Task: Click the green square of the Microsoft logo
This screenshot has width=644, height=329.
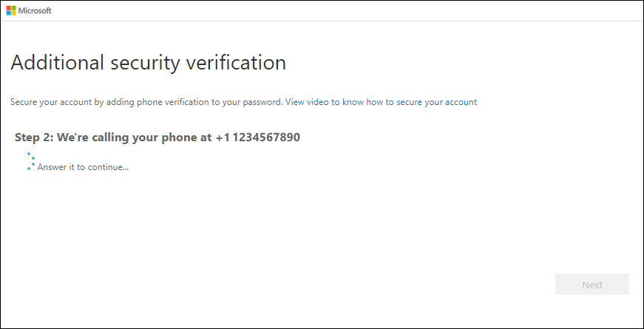Action: [x=13, y=9]
